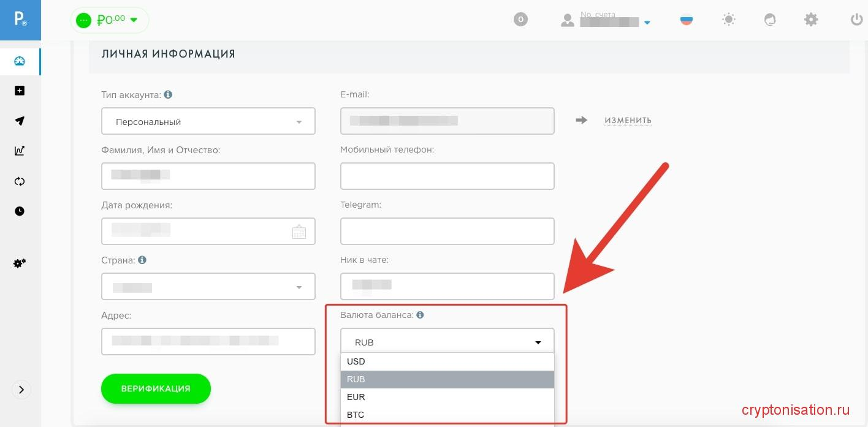Click the Telegram input field

pyautogui.click(x=447, y=232)
